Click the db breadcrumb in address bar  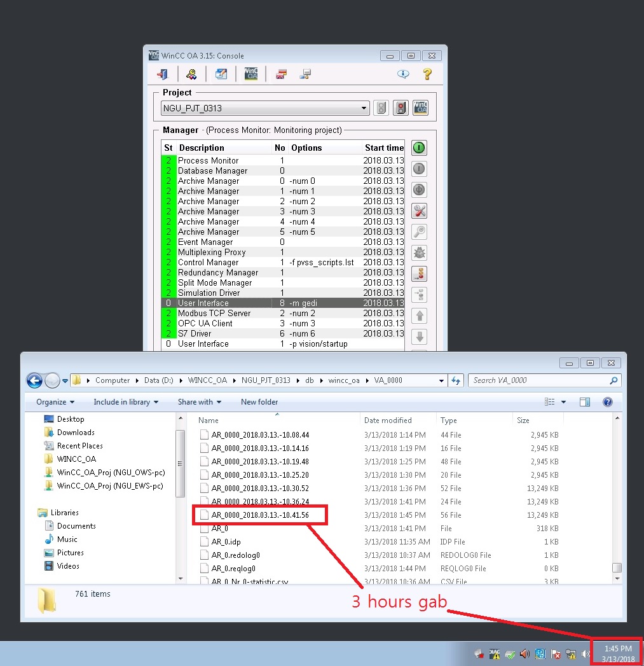[309, 380]
